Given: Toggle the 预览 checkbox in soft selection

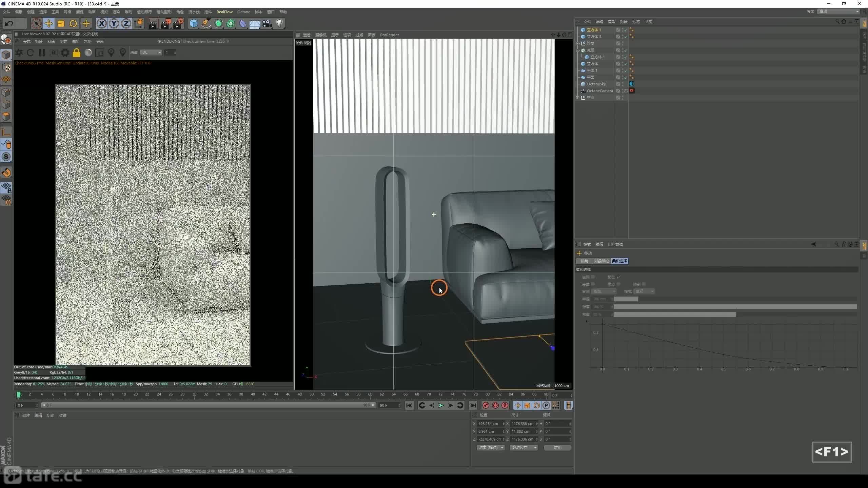Looking at the screenshot, I should [618, 277].
